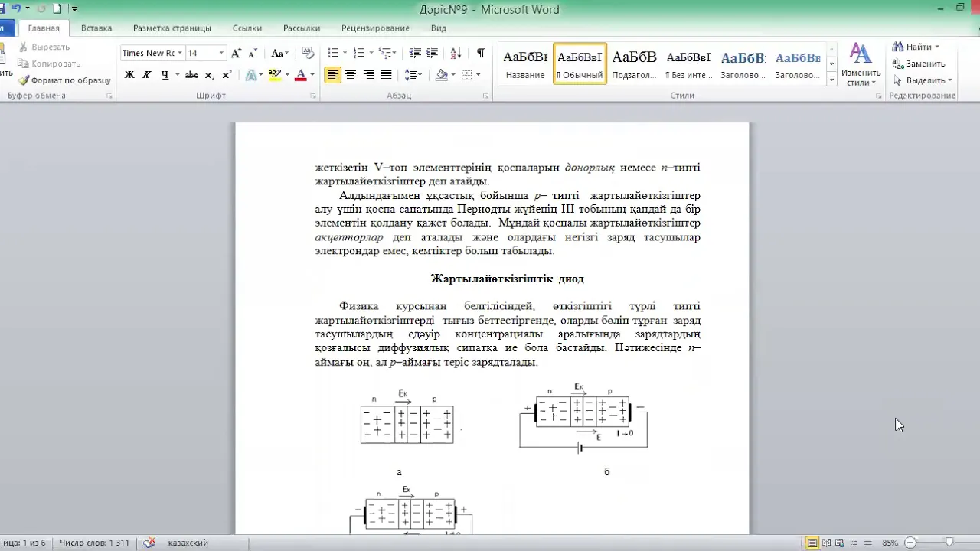Increase paragraph indent
980x551 pixels.
(x=432, y=53)
